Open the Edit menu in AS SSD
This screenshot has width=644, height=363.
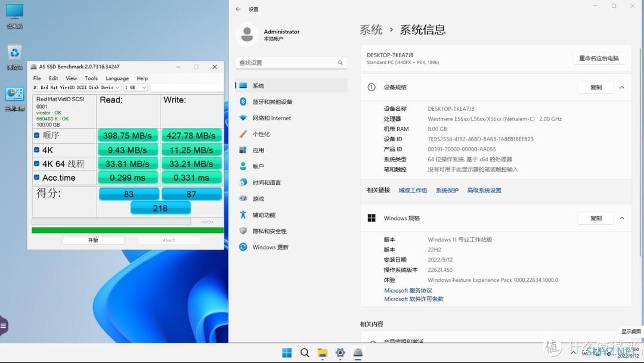54,78
